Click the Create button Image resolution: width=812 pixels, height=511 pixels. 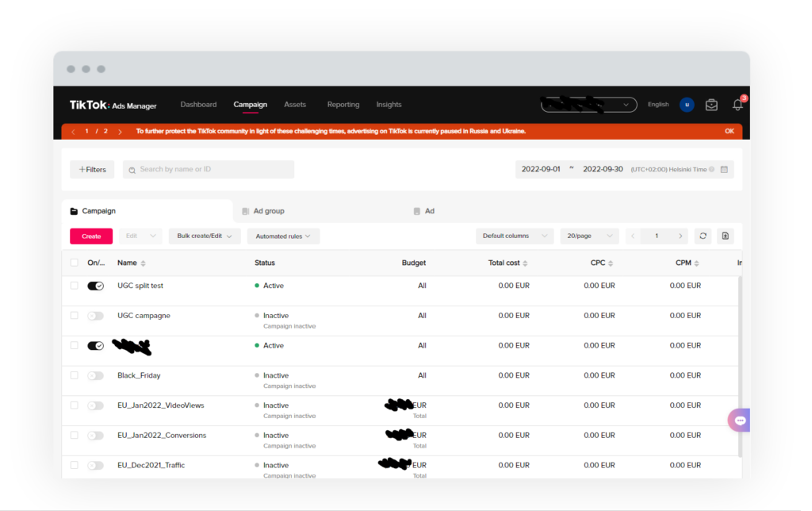(91, 236)
